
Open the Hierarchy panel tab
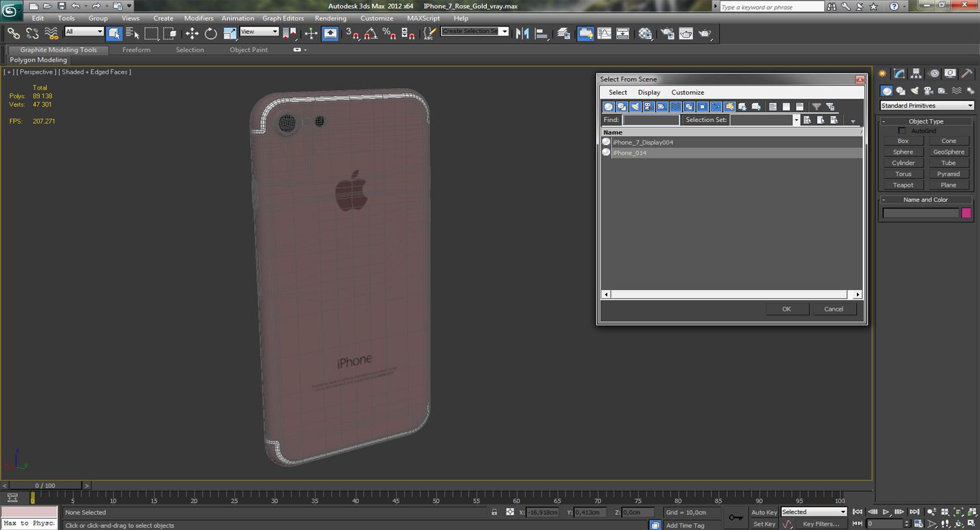(x=916, y=74)
